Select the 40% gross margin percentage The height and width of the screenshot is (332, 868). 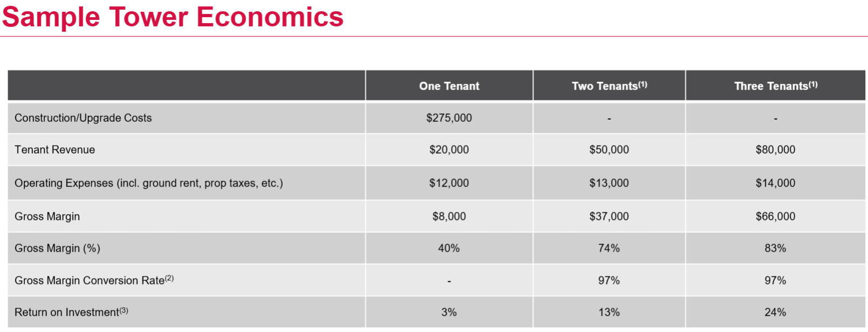tap(449, 248)
